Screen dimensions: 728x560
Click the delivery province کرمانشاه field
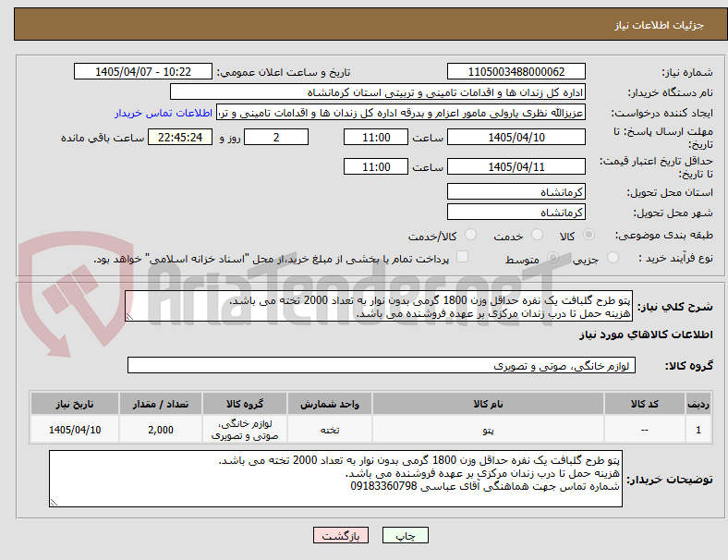pos(516,192)
